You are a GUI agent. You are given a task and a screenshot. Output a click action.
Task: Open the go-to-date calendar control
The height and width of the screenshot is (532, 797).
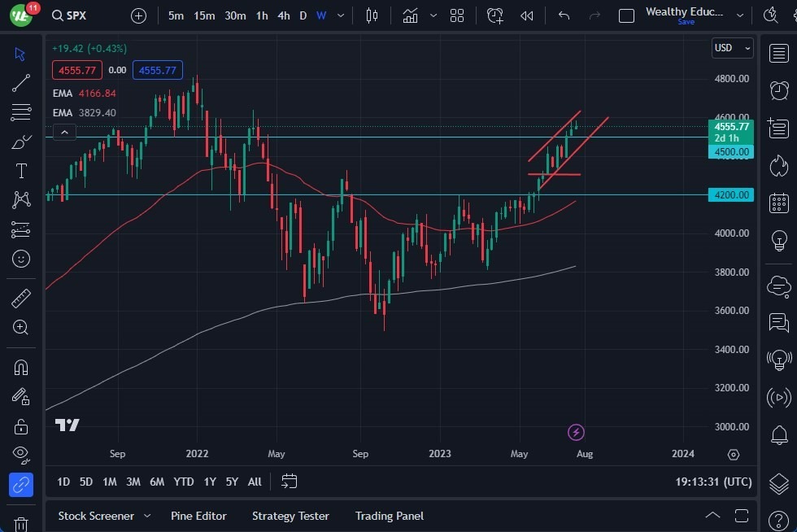tap(289, 482)
